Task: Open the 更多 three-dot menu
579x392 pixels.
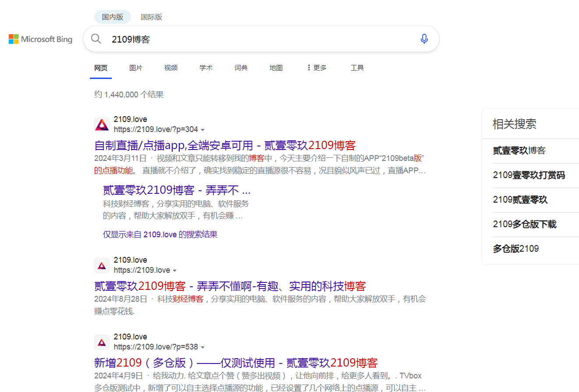Action: [x=316, y=68]
